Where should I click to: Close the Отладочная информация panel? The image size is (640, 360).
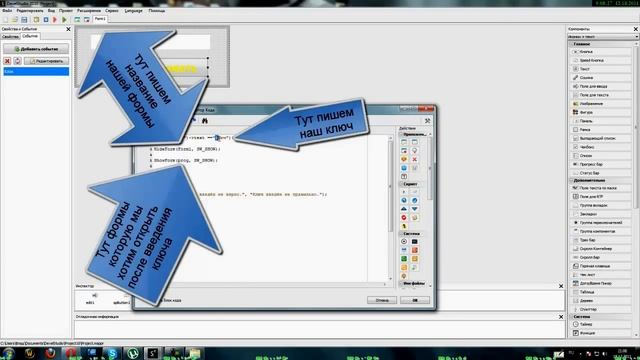tap(561, 317)
